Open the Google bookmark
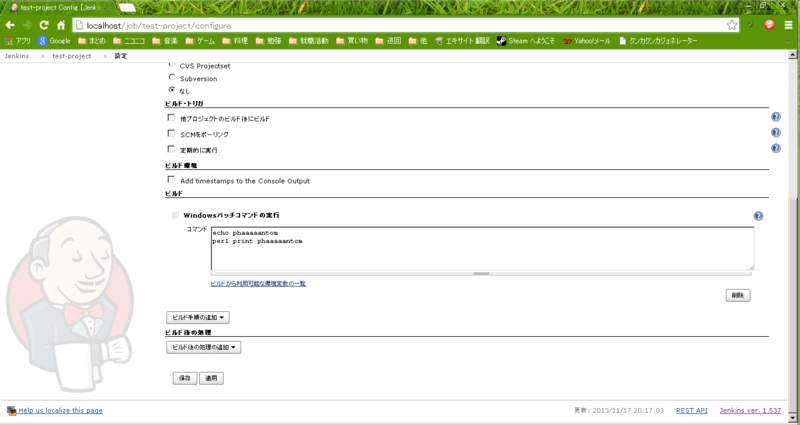 click(x=55, y=41)
